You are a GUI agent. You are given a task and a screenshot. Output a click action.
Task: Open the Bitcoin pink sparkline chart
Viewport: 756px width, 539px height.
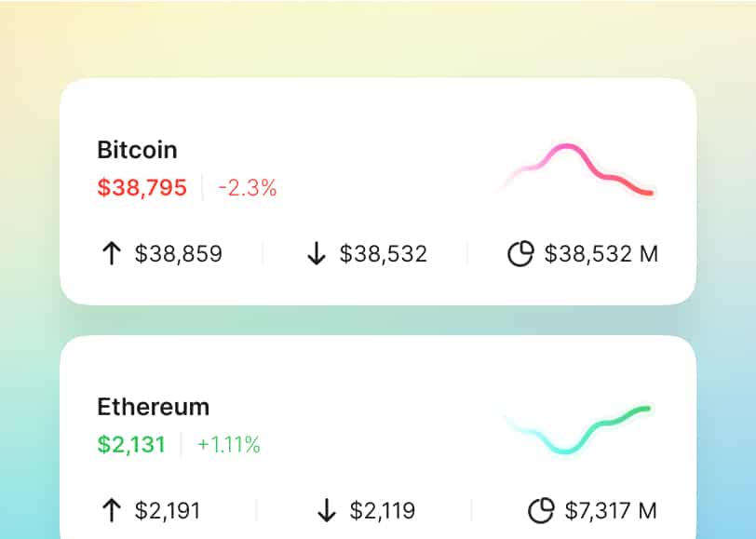[x=577, y=169]
